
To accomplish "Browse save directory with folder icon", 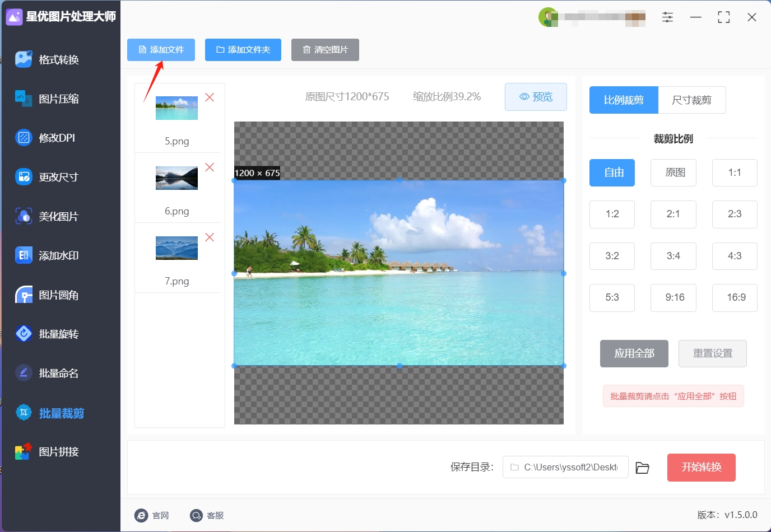I will [x=643, y=468].
